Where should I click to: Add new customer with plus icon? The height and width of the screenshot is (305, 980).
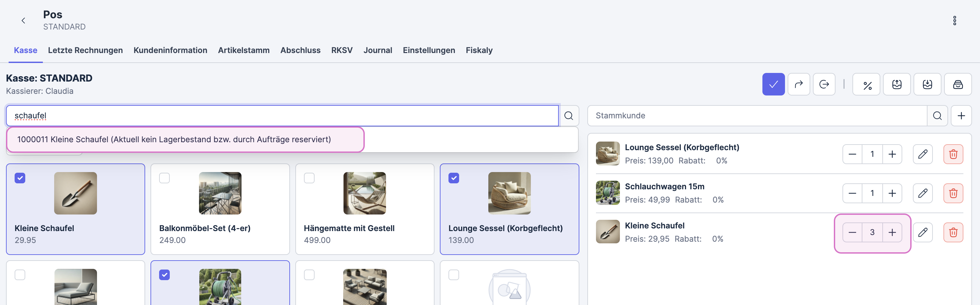961,115
